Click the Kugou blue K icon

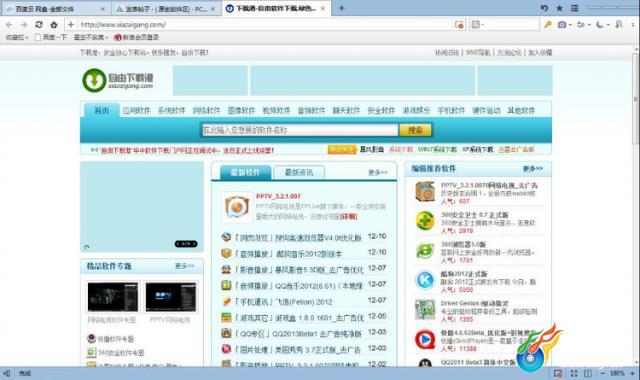[425, 280]
